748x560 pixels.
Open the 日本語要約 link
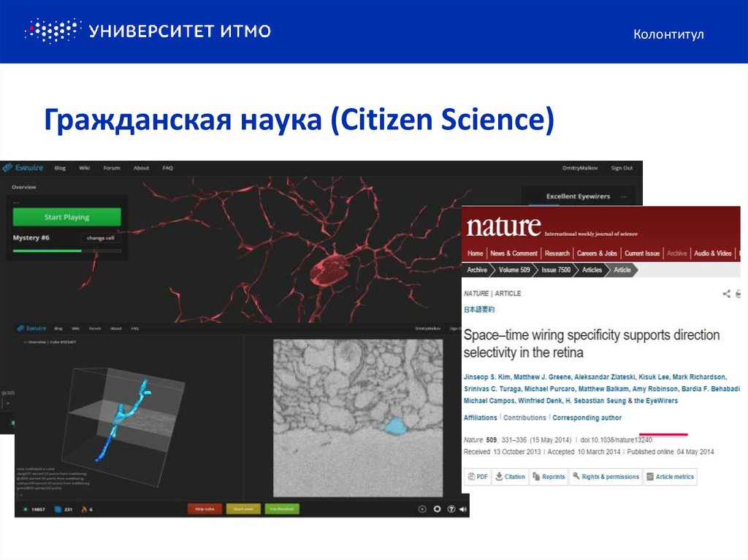click(x=481, y=308)
